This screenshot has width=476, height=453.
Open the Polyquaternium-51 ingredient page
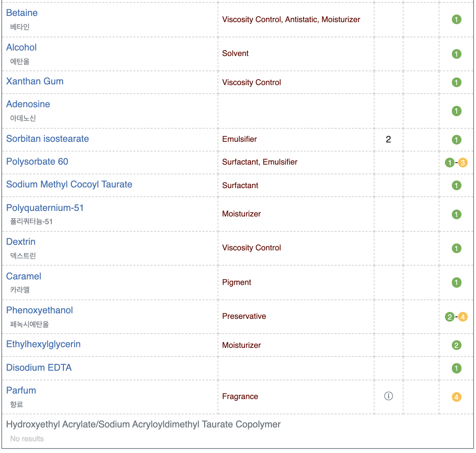[x=45, y=208]
